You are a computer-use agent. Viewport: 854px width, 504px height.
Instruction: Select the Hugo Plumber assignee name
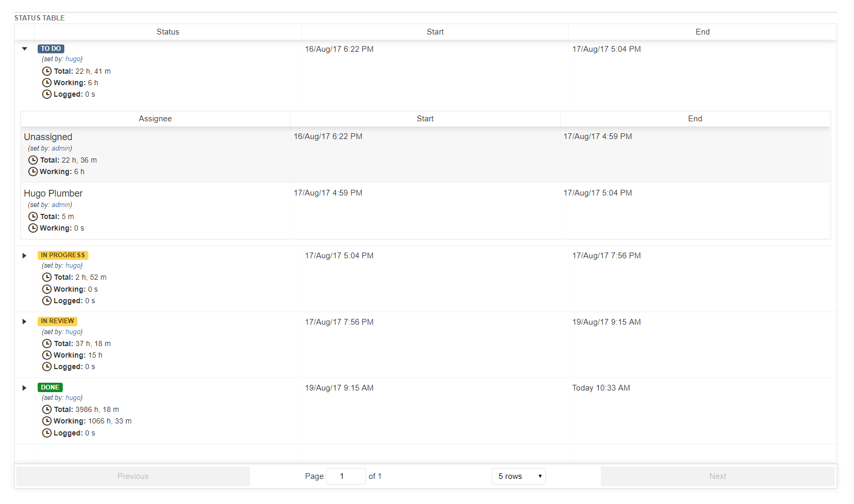pyautogui.click(x=53, y=193)
